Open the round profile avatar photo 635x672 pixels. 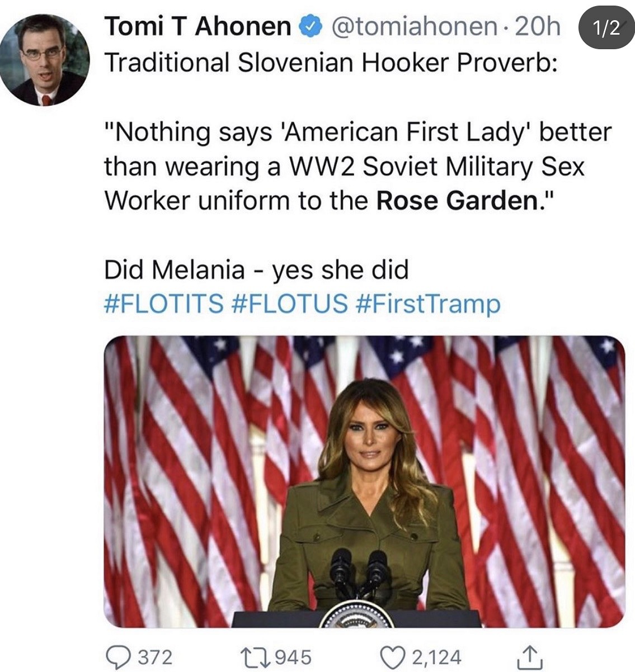tap(45, 60)
